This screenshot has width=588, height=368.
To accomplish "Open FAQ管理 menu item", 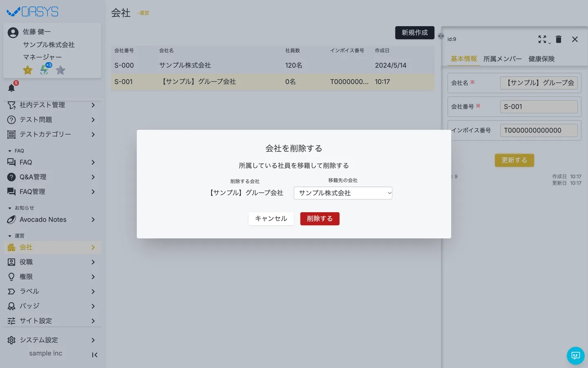I will click(x=52, y=192).
